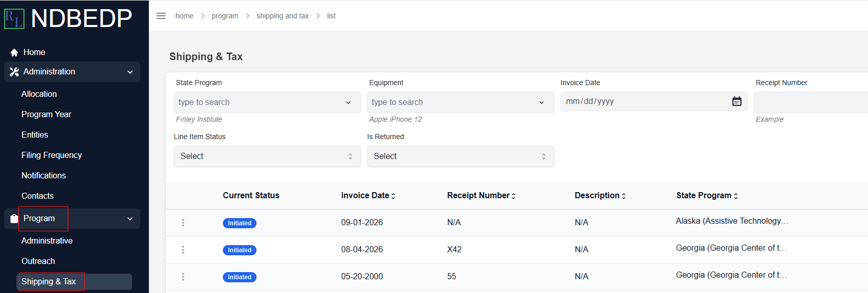Open row actions menu for receipt X42
The image size is (868, 293).
coord(183,250)
